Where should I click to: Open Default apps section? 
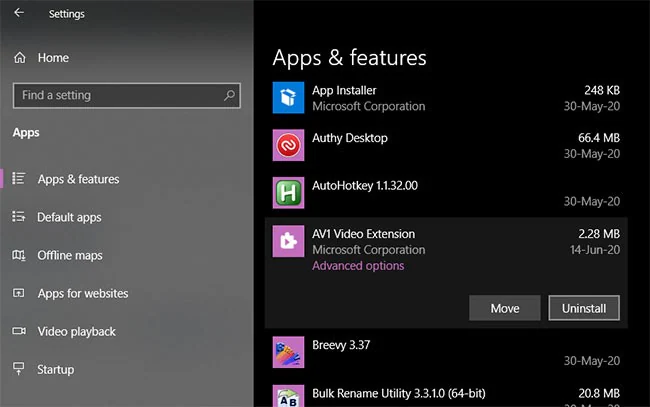[69, 217]
